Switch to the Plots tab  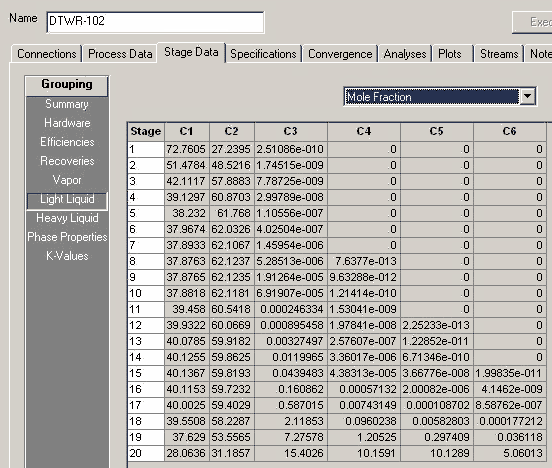click(x=450, y=54)
